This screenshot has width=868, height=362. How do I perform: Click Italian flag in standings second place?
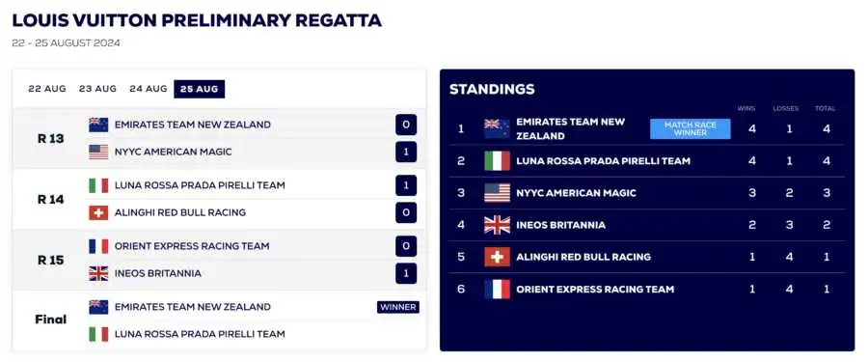pos(497,161)
